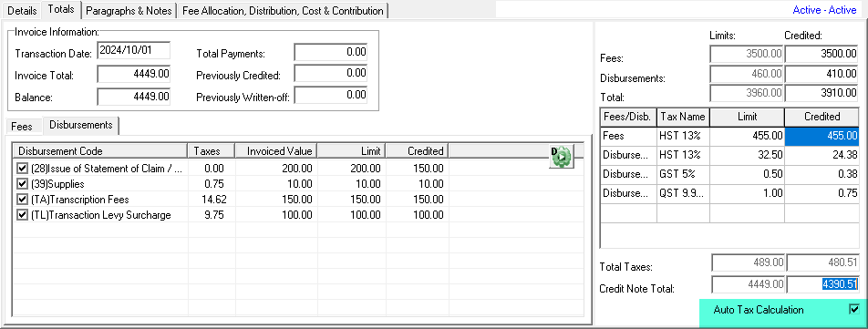Click the Fees Credited amount field

coord(822,54)
